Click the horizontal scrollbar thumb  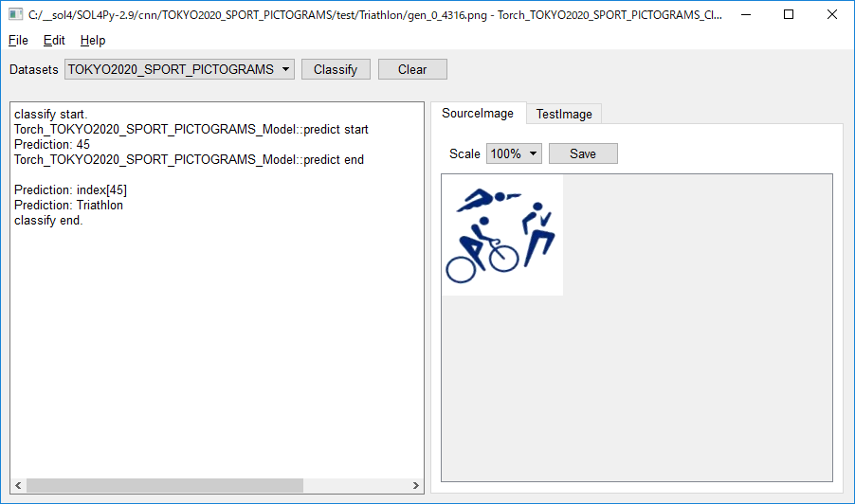tap(165, 485)
